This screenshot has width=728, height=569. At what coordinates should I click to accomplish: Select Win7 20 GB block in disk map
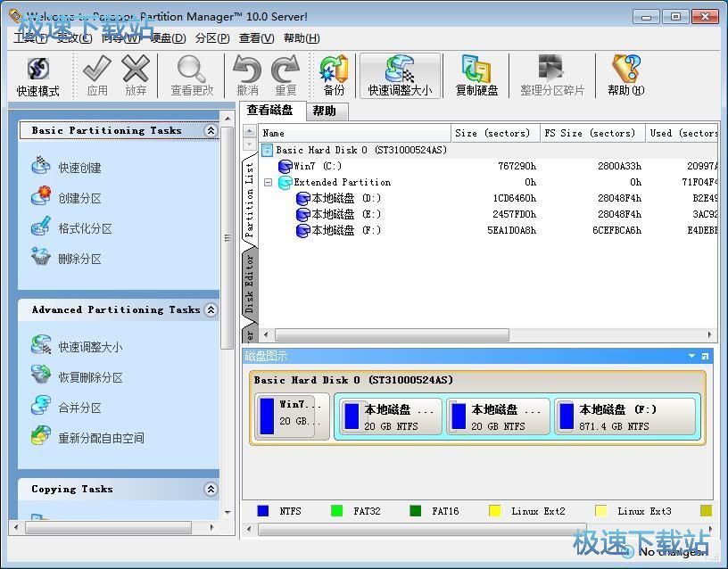[292, 415]
